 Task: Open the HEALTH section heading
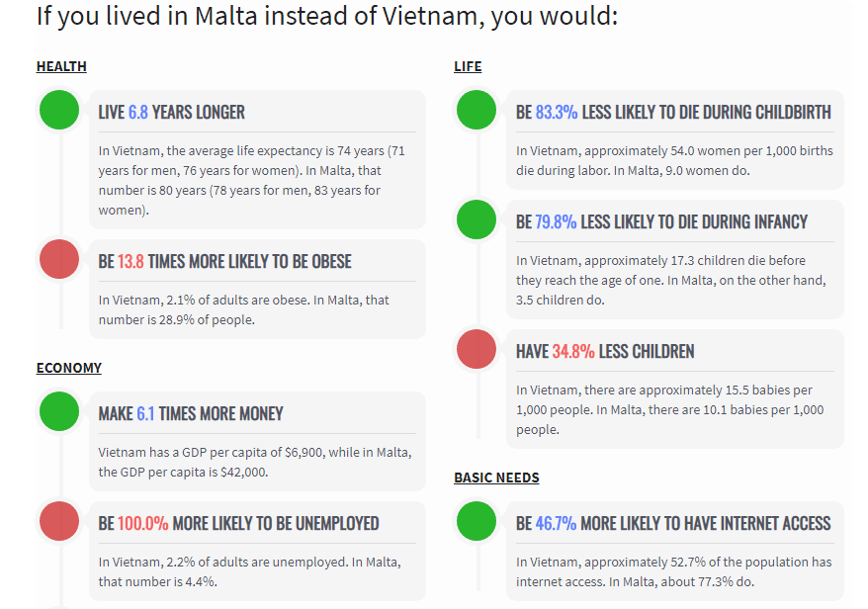[x=61, y=66]
